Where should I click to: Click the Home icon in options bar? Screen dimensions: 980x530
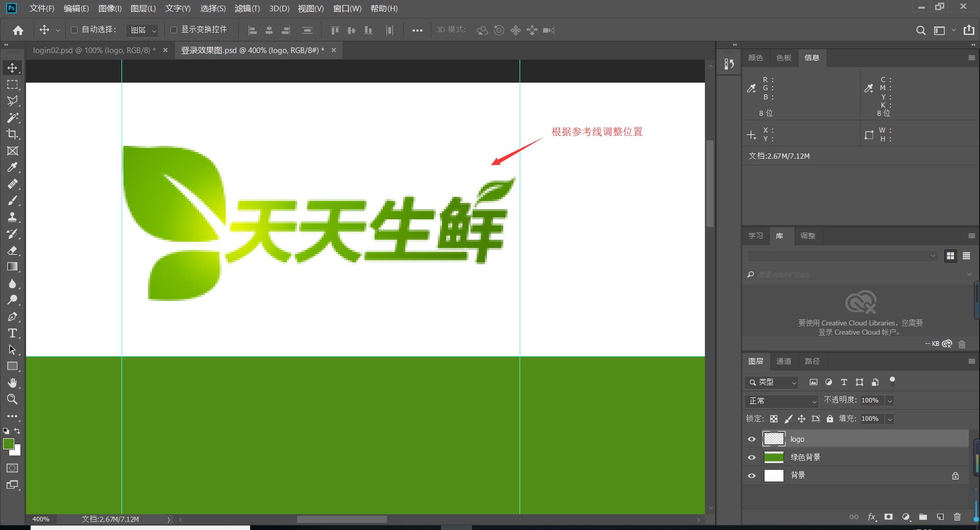point(18,30)
